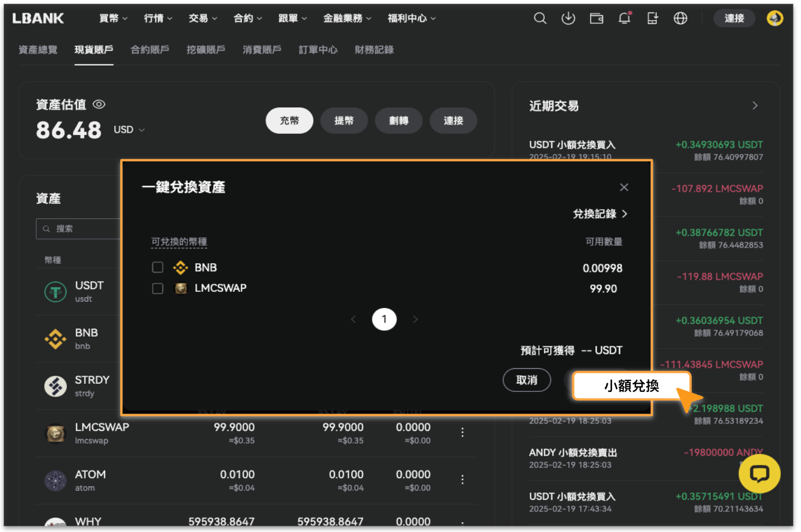Open the search magnifier icon in header

540,18
